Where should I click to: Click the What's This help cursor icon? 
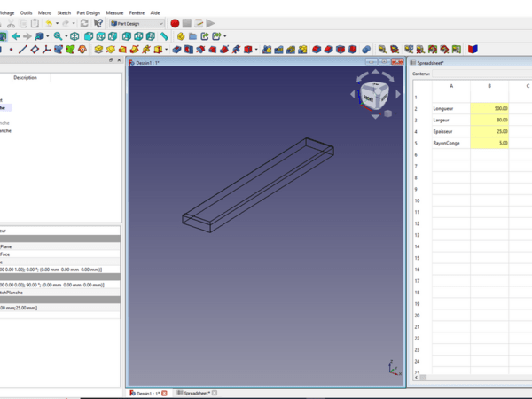(x=98, y=24)
